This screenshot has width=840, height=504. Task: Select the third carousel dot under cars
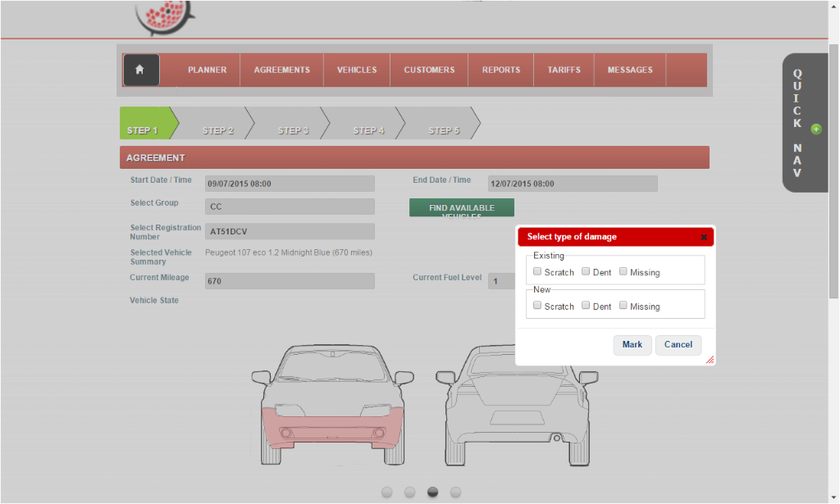[432, 492]
